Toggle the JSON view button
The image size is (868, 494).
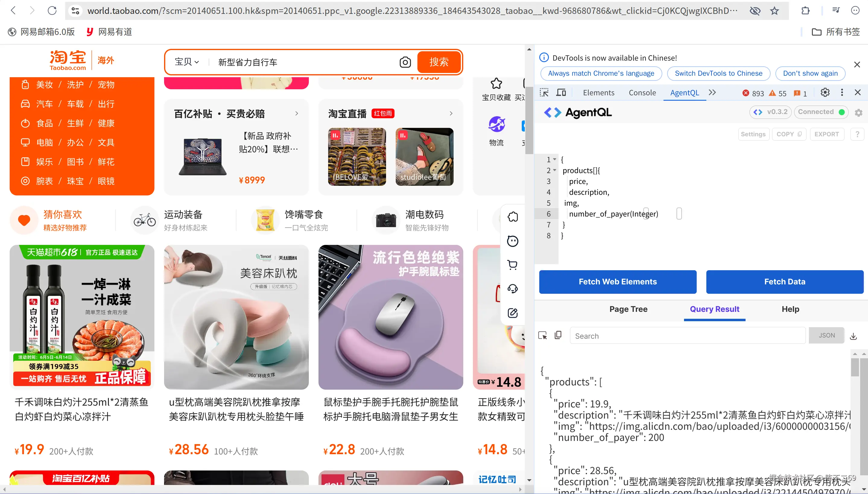coord(826,336)
